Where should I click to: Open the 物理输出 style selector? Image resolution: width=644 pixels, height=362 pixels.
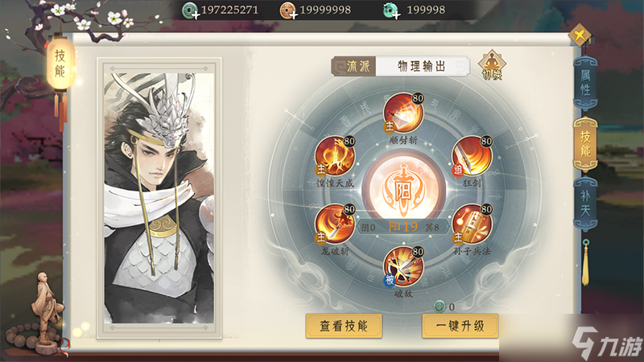[422, 66]
